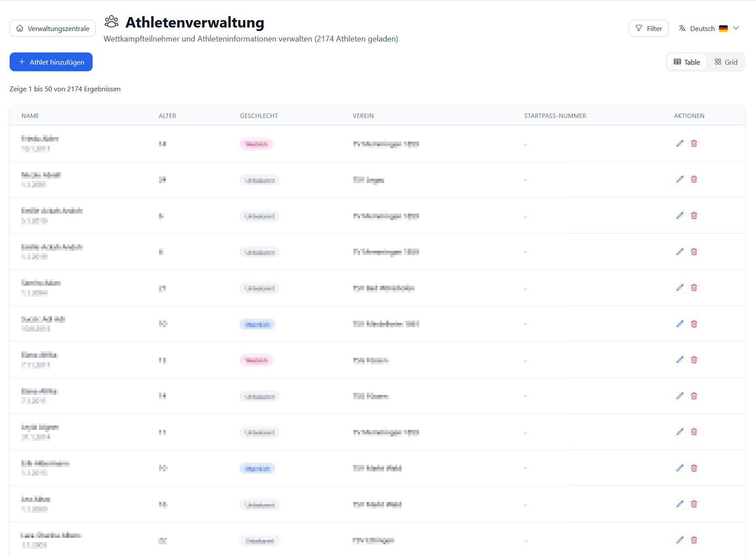756x557 pixels.
Task: Edit the sixth row, first blue Männlich badge
Action: pos(680,324)
